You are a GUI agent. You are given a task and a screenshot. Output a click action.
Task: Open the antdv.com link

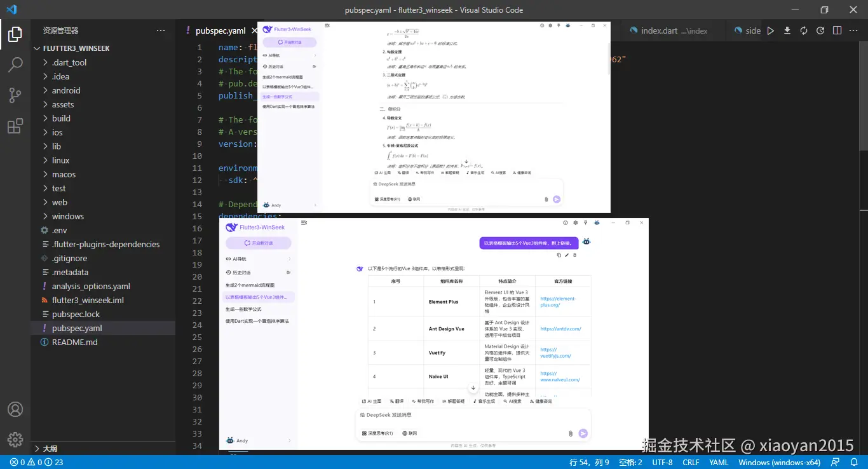560,329
